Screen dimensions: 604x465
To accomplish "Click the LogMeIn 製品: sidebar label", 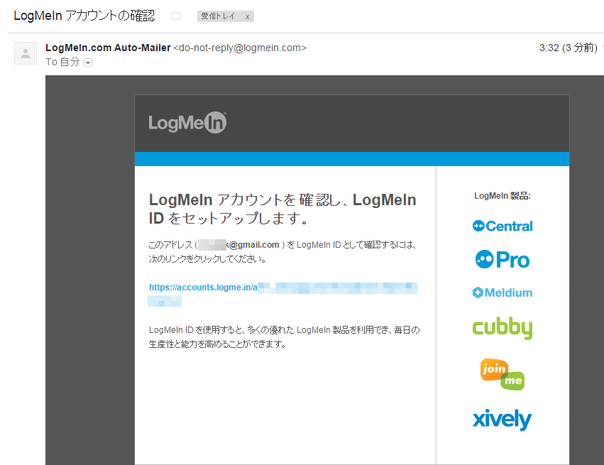I will 502,196.
